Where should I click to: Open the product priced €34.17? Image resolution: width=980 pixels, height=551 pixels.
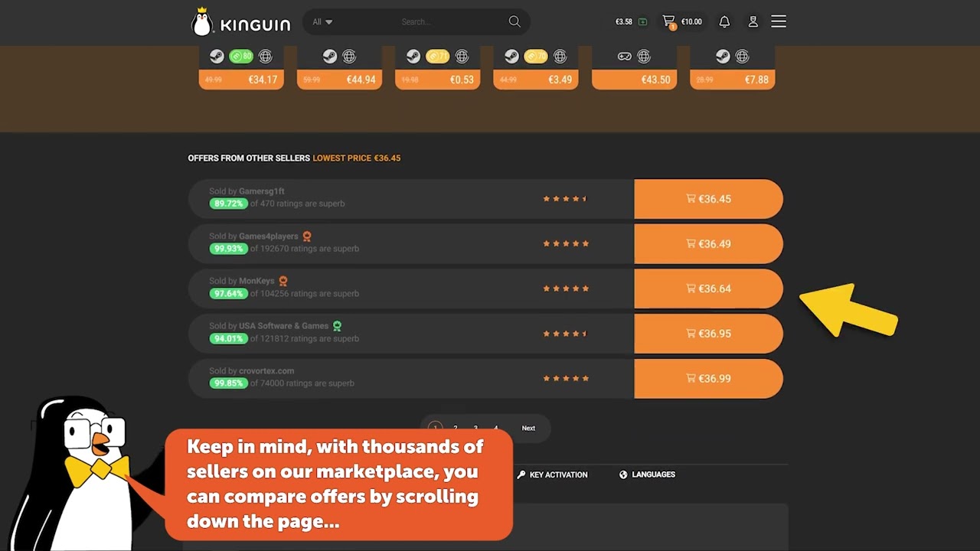pyautogui.click(x=241, y=80)
